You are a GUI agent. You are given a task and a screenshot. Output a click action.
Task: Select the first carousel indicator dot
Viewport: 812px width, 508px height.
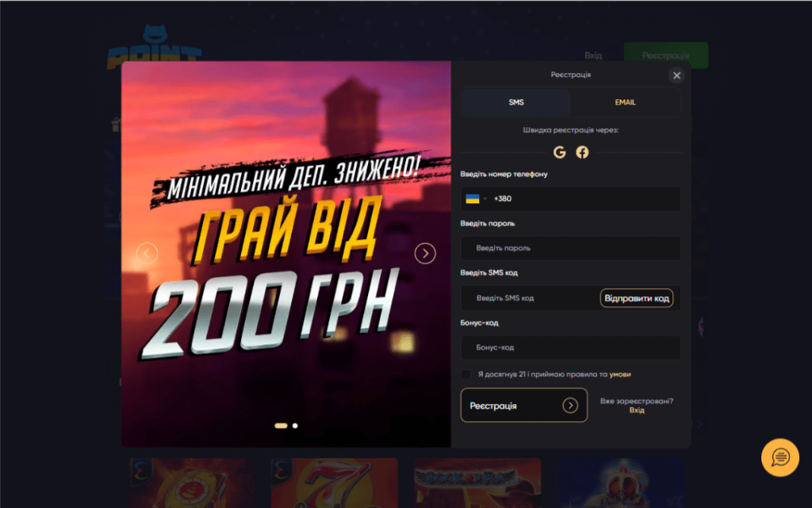tap(282, 425)
